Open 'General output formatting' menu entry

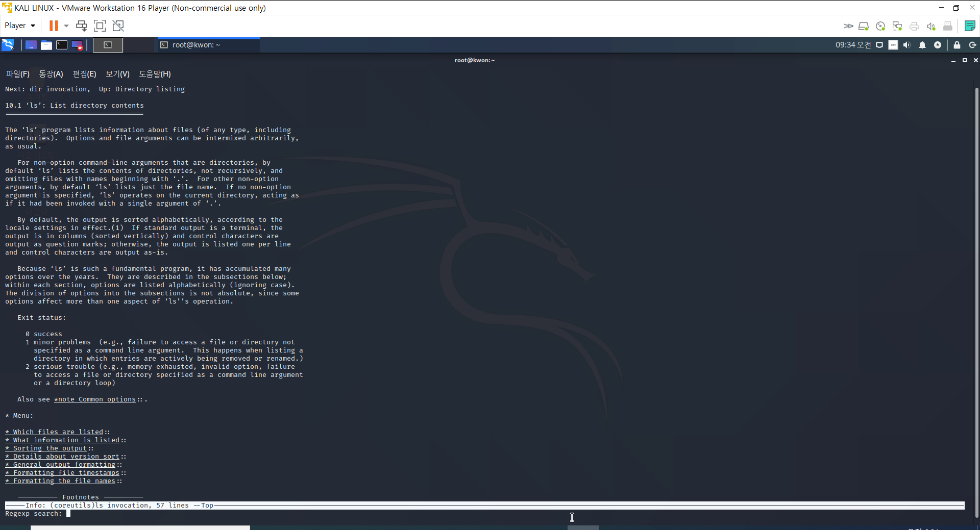60,465
